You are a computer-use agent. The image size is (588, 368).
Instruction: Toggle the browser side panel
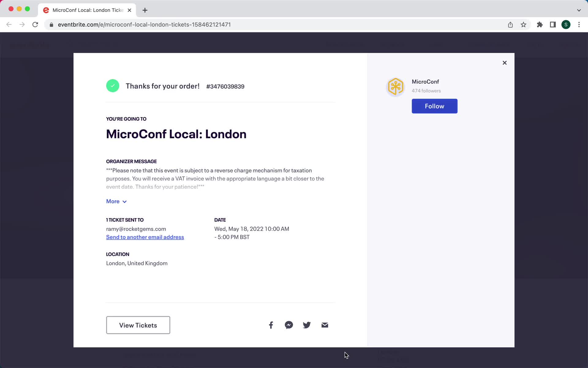(553, 25)
